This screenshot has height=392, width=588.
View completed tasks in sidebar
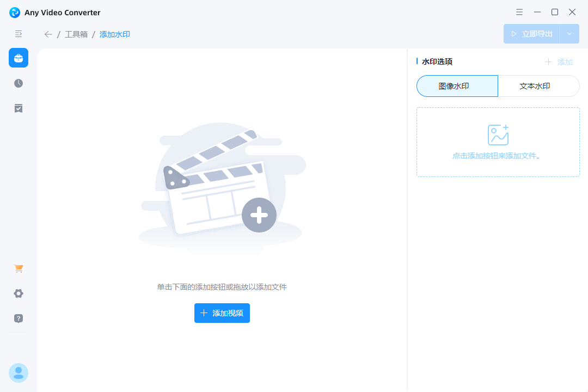coord(18,108)
